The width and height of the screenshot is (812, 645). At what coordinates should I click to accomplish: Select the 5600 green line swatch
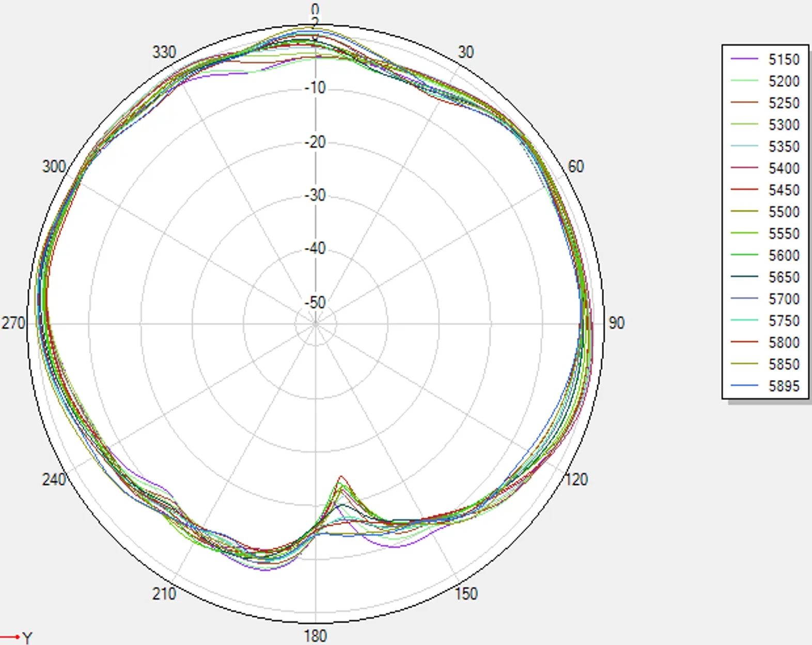click(x=744, y=255)
